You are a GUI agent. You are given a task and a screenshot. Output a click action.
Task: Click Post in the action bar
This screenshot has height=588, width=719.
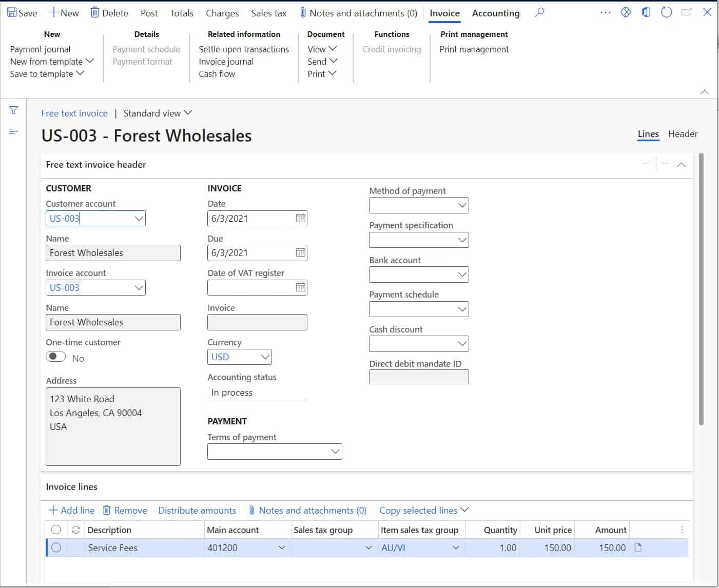pos(149,13)
